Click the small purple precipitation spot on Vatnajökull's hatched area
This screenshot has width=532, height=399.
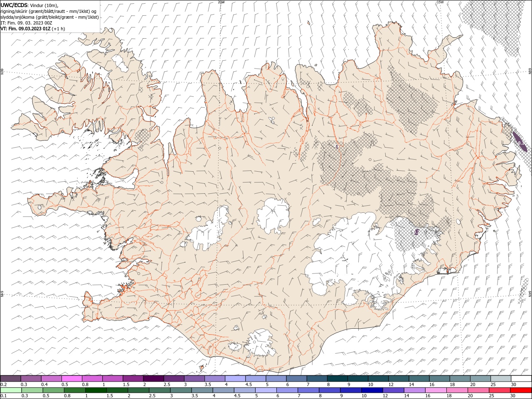point(416,232)
